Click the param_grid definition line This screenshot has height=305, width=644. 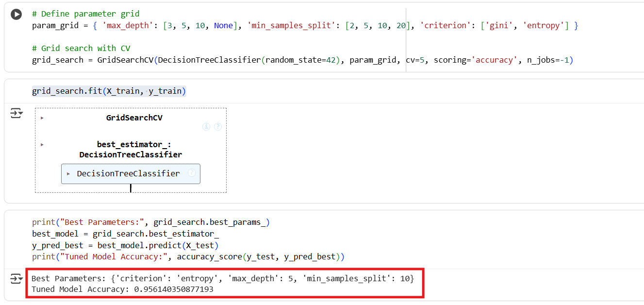click(x=194, y=25)
